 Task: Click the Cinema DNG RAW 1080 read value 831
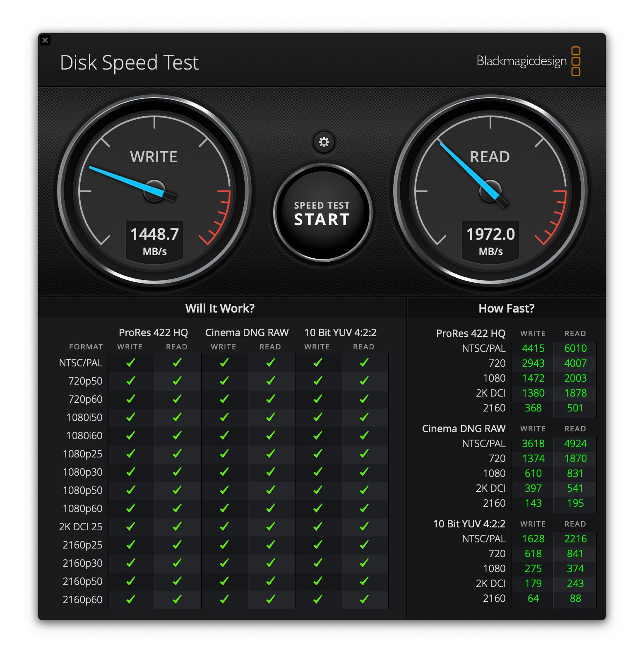tap(575, 473)
